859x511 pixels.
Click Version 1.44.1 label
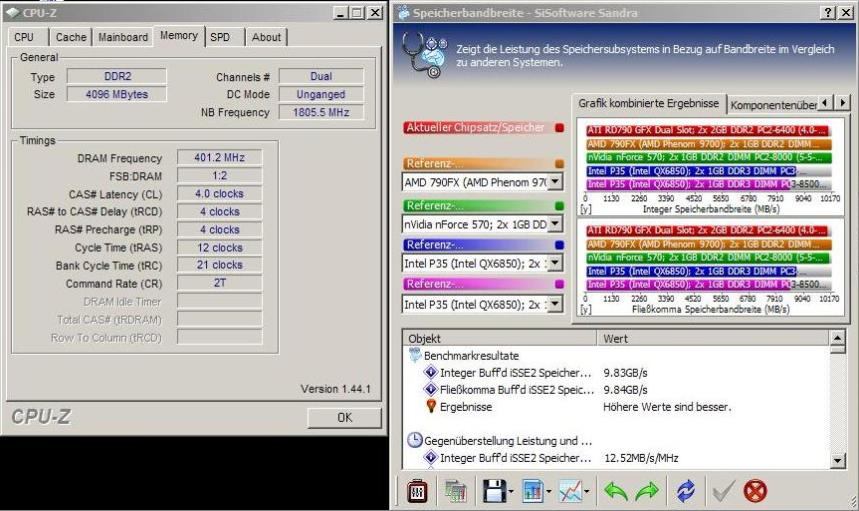pos(335,389)
